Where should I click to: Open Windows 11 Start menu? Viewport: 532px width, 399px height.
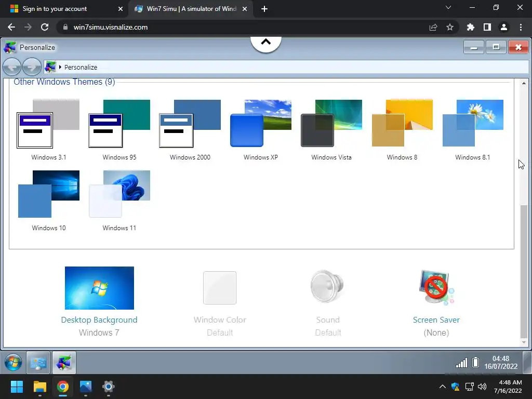point(17,387)
